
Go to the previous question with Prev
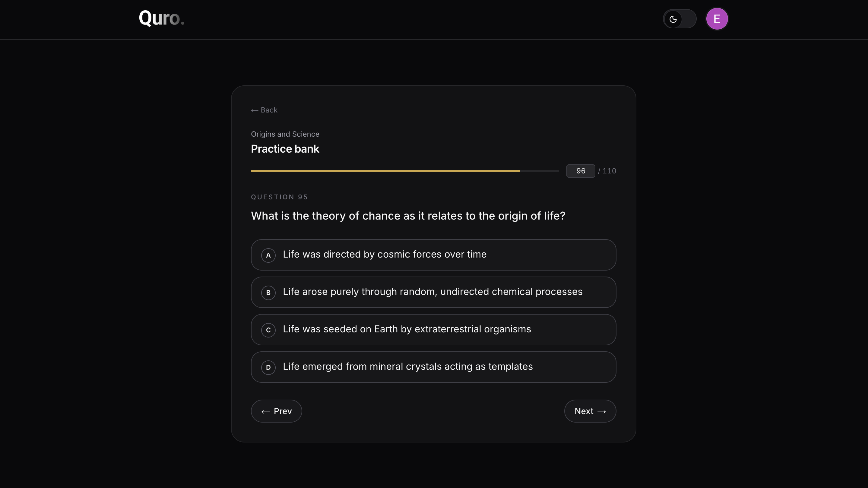(x=276, y=411)
